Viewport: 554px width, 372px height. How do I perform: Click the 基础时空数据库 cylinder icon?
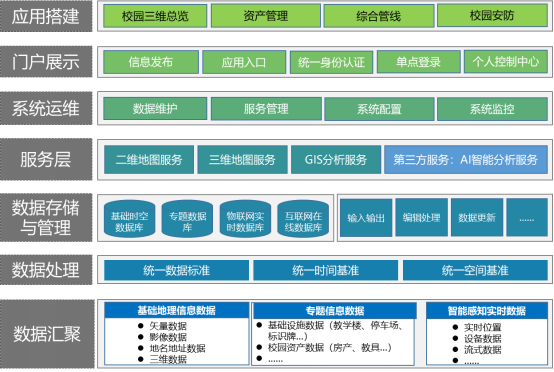point(129,218)
